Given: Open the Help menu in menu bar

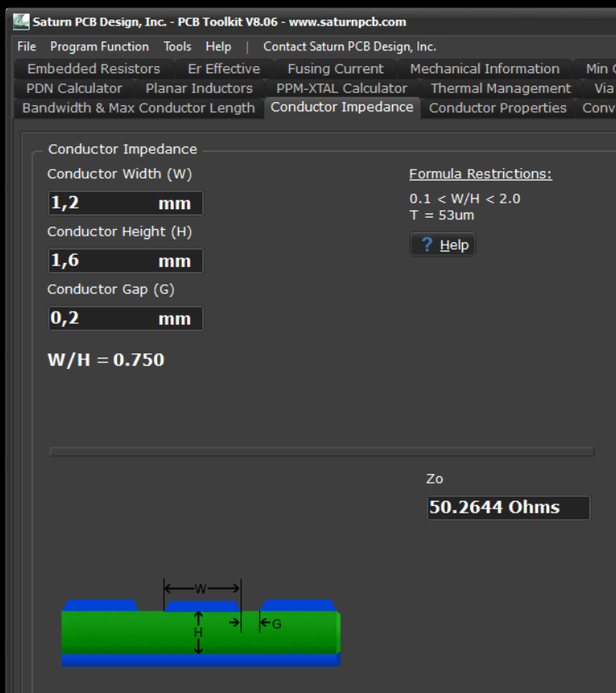Looking at the screenshot, I should 218,46.
